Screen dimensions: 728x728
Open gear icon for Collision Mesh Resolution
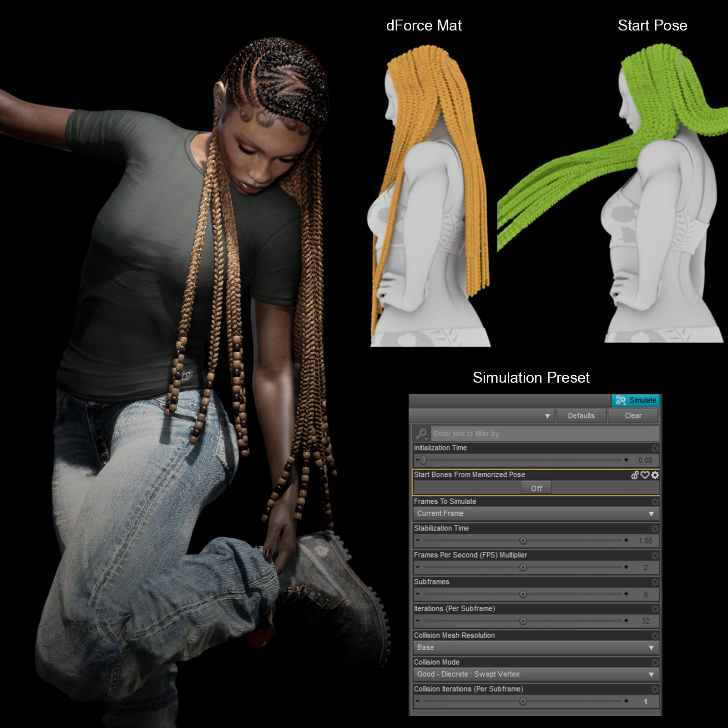click(x=654, y=636)
